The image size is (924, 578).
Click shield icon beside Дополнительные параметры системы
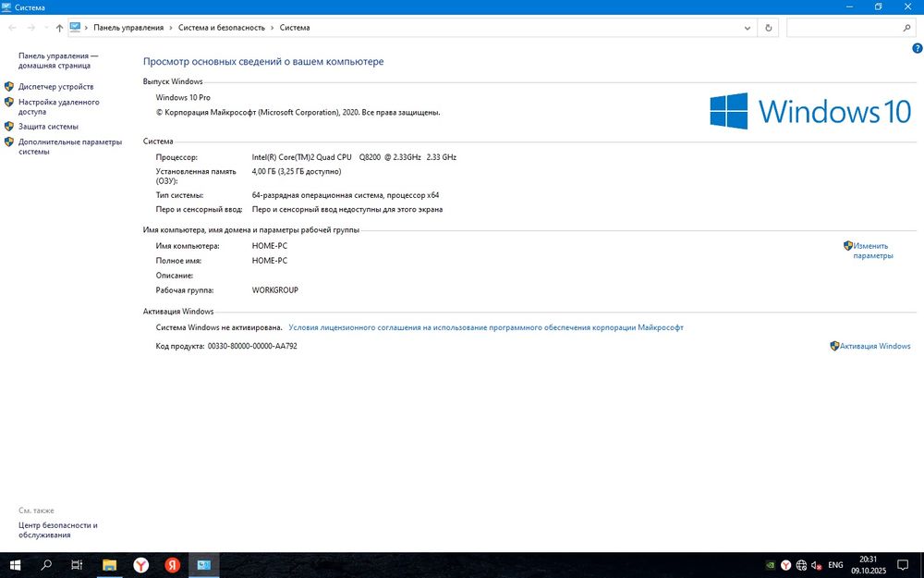[9, 142]
